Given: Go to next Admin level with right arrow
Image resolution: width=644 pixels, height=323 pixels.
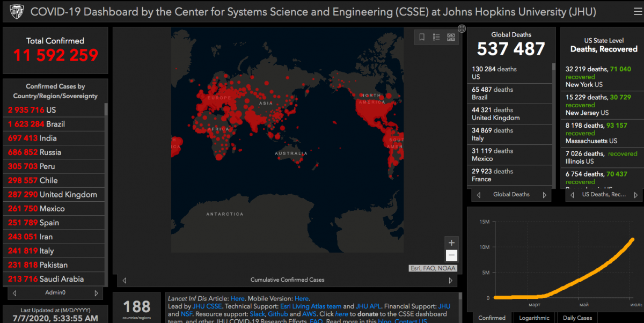Looking at the screenshot, I should [x=96, y=293].
